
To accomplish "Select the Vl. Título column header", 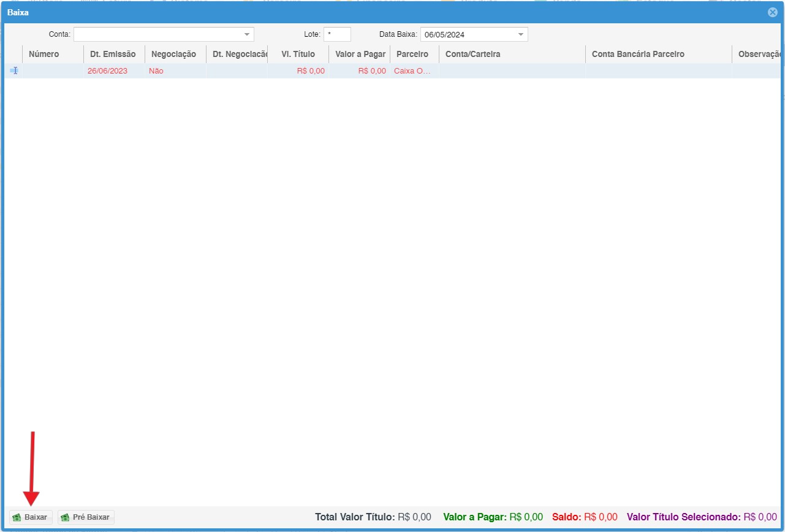I will (x=298, y=54).
